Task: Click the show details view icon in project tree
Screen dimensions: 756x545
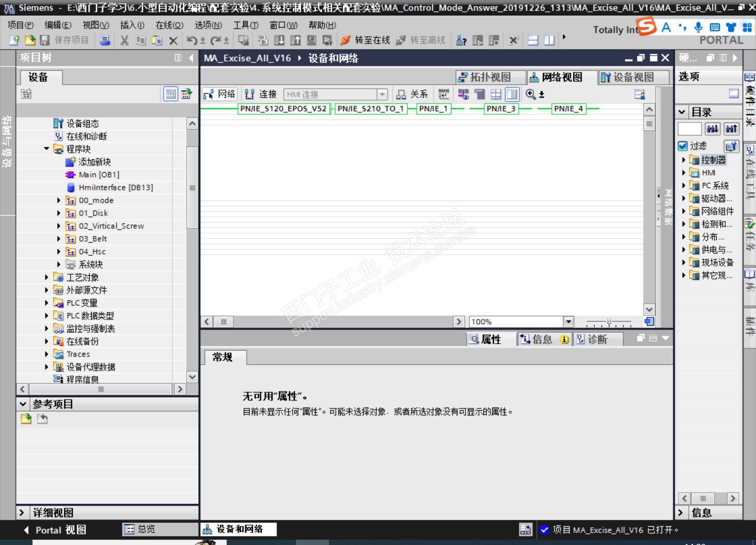Action: [171, 94]
